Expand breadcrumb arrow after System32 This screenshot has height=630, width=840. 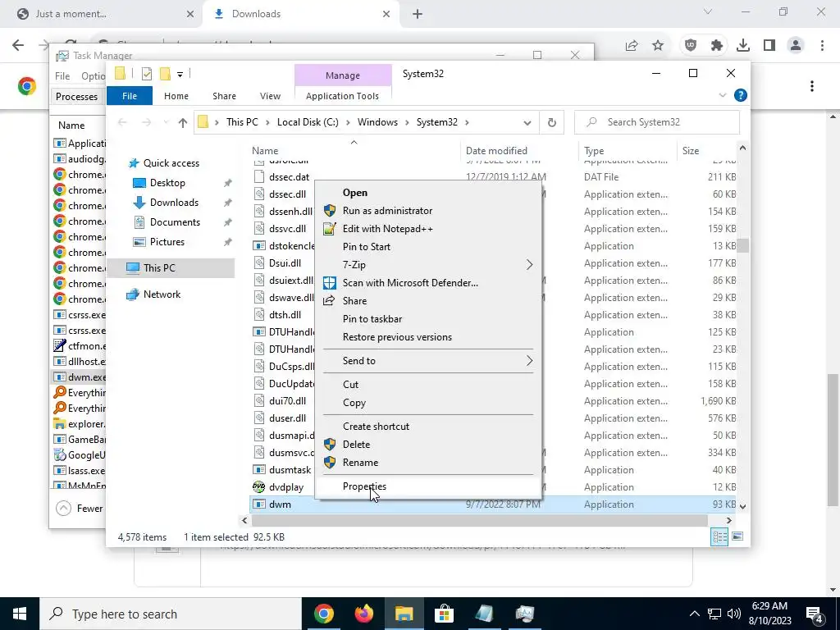click(x=467, y=123)
